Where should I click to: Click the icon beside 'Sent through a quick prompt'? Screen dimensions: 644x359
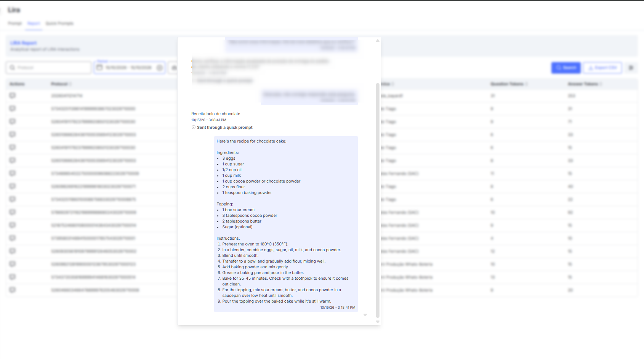point(194,128)
